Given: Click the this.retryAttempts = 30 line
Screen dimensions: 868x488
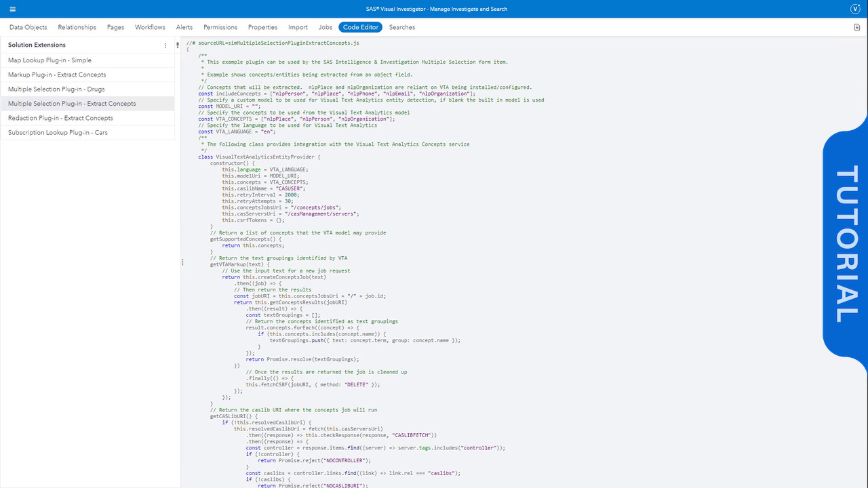Looking at the screenshot, I should [257, 201].
